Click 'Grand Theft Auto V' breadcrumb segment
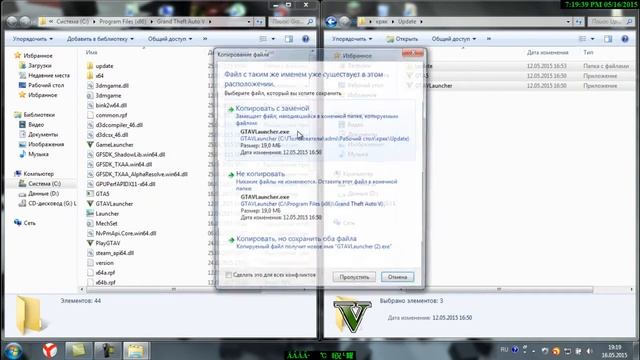 (181, 21)
